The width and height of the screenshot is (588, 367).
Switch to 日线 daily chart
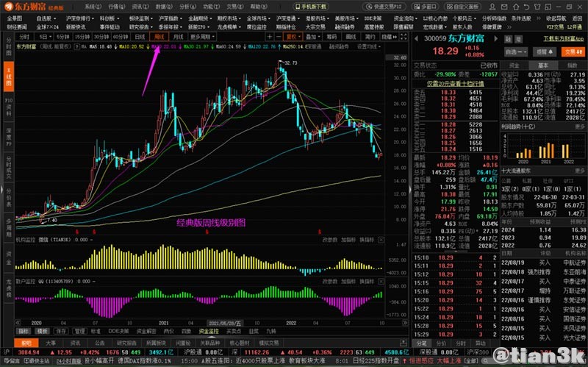[x=140, y=36]
